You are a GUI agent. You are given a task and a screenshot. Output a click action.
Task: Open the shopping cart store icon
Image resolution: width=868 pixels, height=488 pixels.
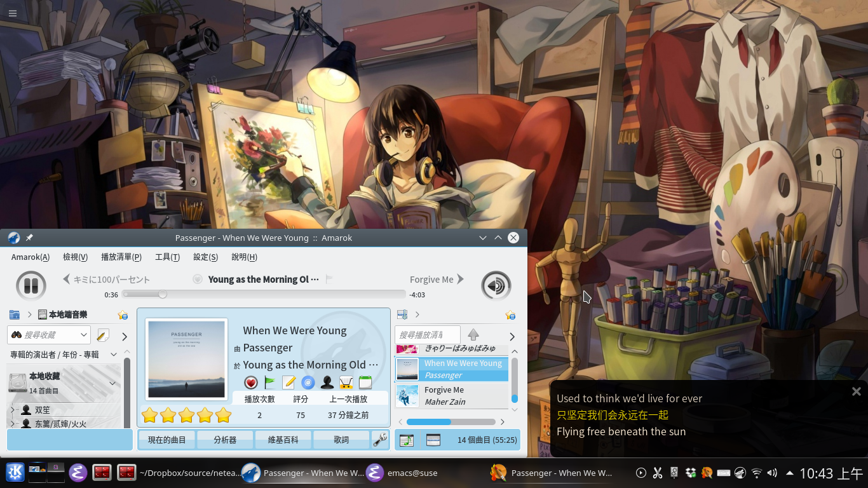[346, 383]
